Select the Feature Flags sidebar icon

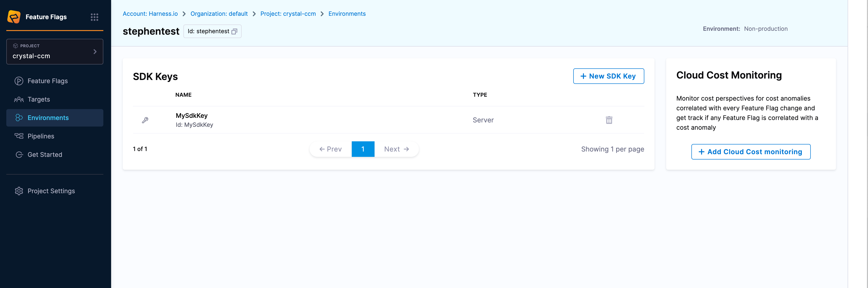[19, 81]
